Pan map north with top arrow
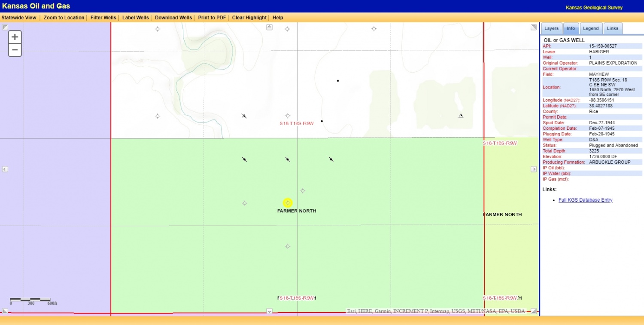Screen dimensions: 644x325 269,27
